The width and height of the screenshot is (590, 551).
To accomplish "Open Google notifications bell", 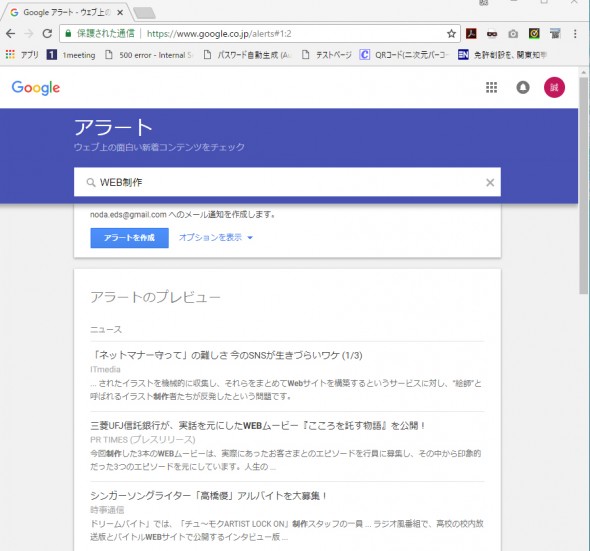I will point(523,88).
